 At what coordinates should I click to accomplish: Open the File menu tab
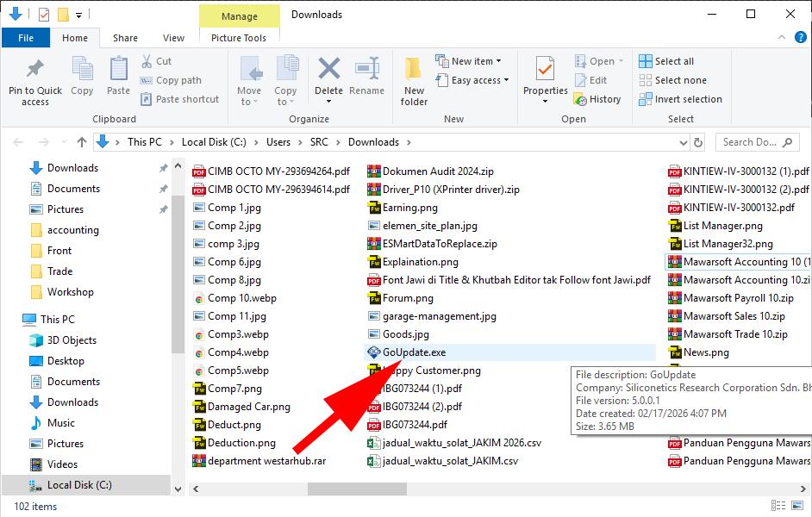(x=26, y=38)
